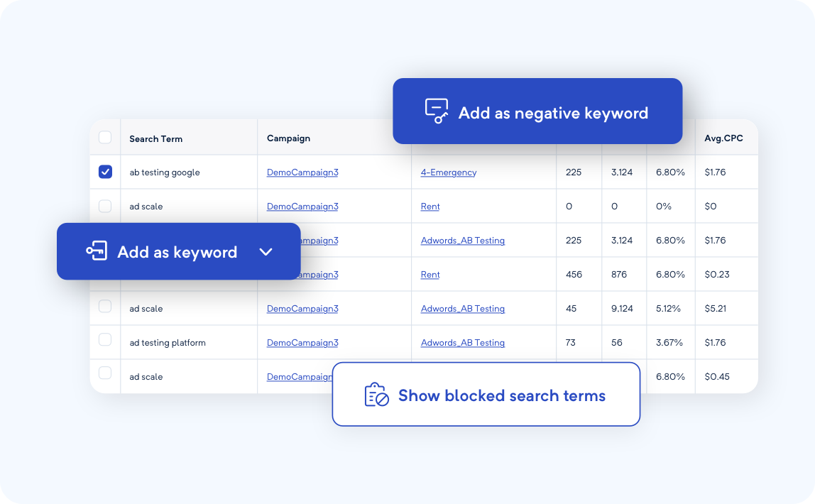Open Show blocked search terms
Viewport: 815px width, 504px height.
501,395
